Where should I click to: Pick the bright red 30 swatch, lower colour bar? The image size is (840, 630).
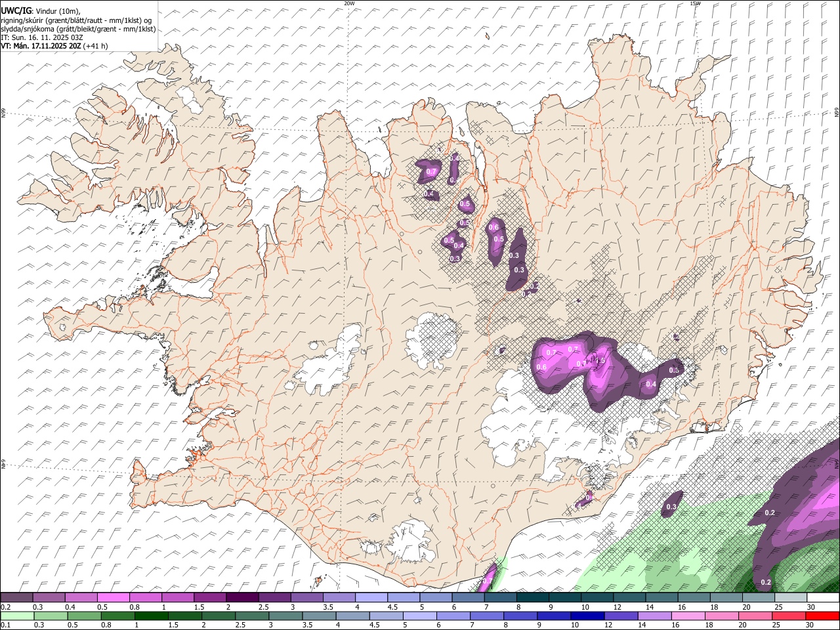pyautogui.click(x=823, y=616)
